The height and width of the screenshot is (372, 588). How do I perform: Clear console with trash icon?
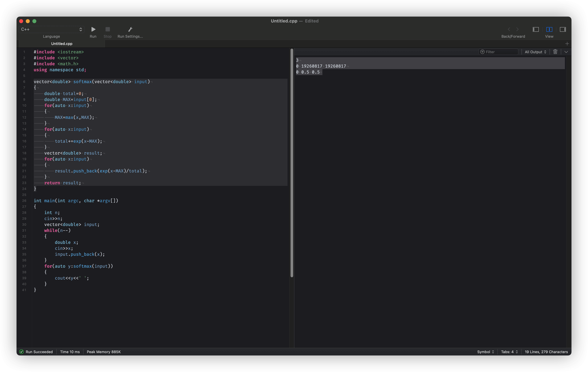tap(555, 52)
